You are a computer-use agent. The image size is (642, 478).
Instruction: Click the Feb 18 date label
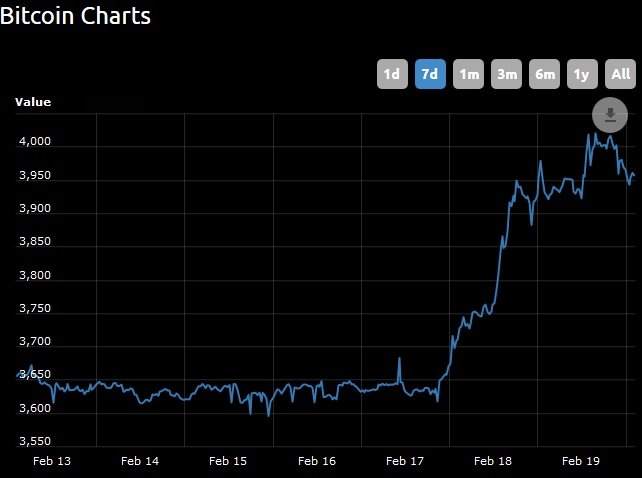tap(493, 461)
